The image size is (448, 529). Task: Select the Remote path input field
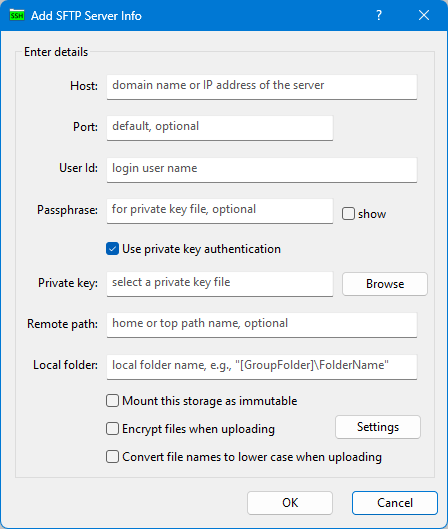pos(262,325)
